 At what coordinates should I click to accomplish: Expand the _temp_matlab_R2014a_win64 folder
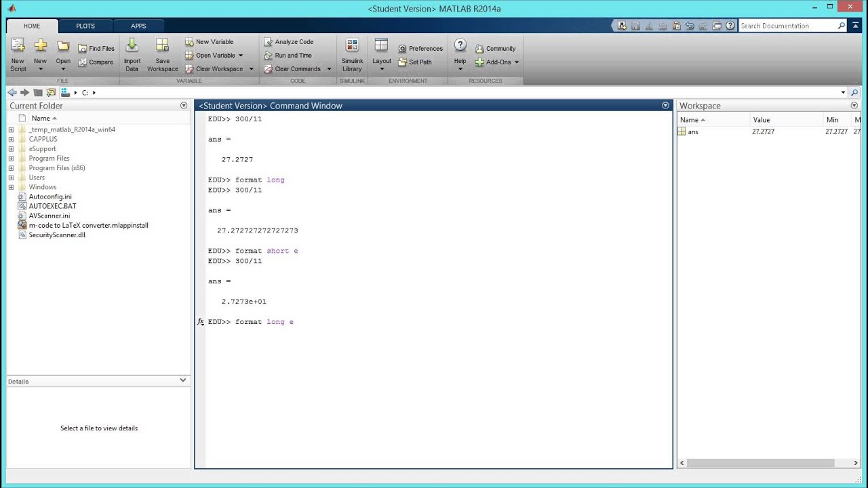(11, 129)
